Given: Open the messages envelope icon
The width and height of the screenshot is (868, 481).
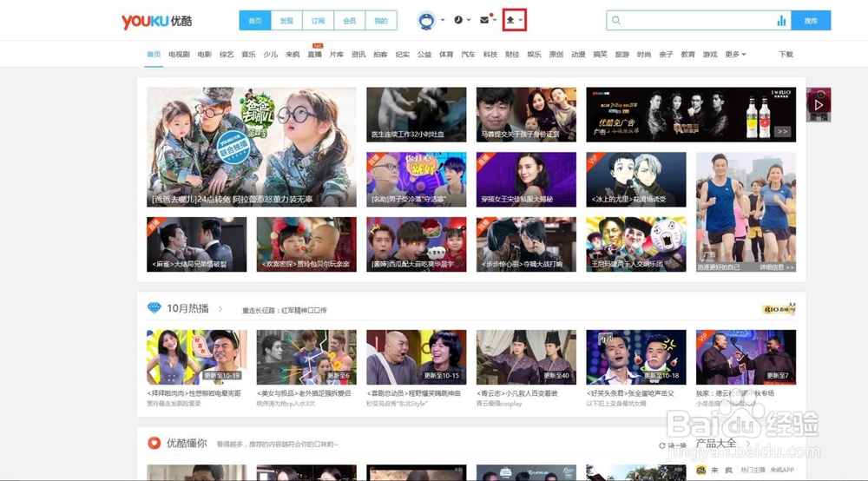Looking at the screenshot, I should [484, 20].
